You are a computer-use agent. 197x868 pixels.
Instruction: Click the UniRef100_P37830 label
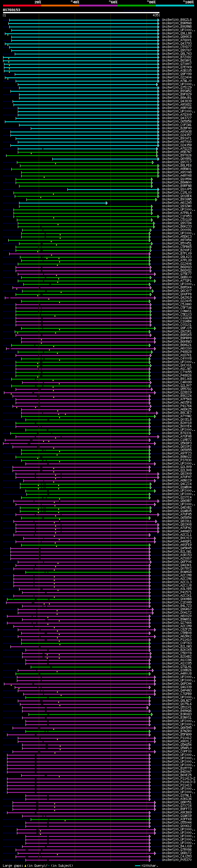tap(177, 460)
